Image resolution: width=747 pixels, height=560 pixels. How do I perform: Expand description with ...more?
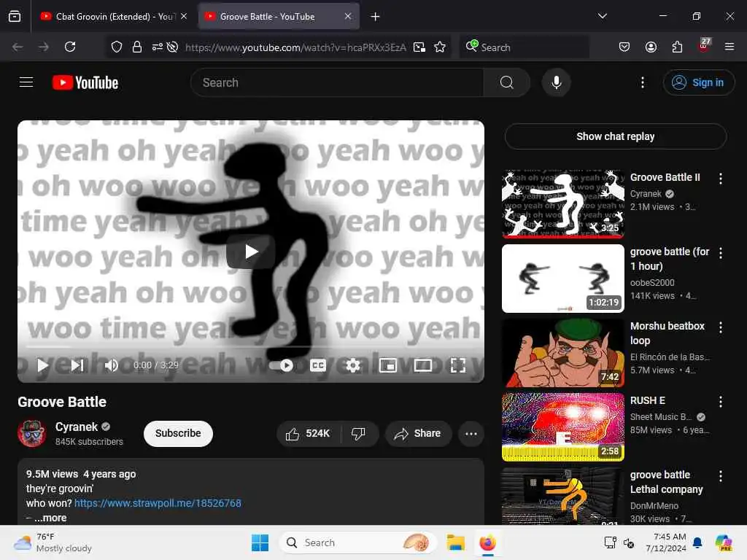click(x=50, y=518)
